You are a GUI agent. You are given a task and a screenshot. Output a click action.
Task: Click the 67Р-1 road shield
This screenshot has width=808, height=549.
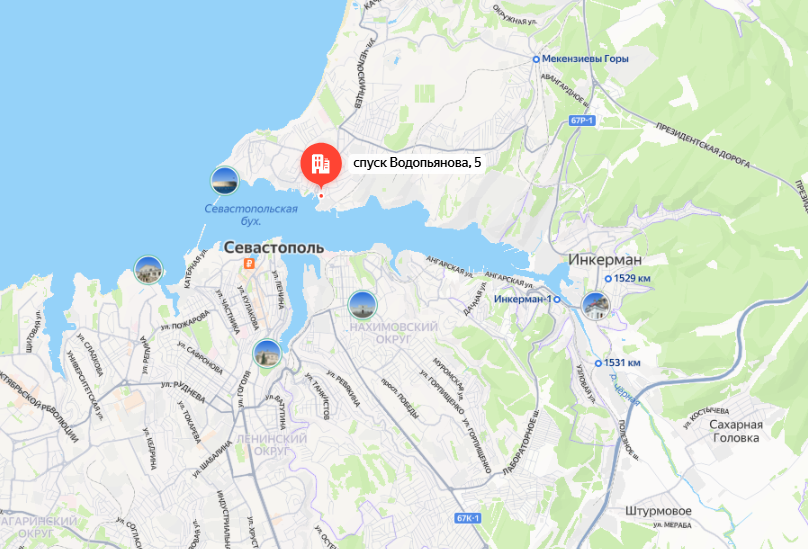[x=582, y=121]
